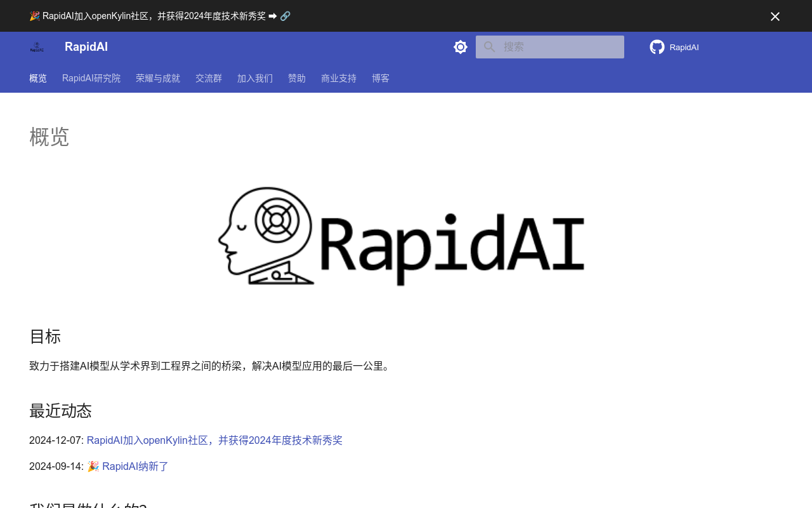Close the announcement banner
Viewport: 812px width, 508px height.
pos(775,17)
